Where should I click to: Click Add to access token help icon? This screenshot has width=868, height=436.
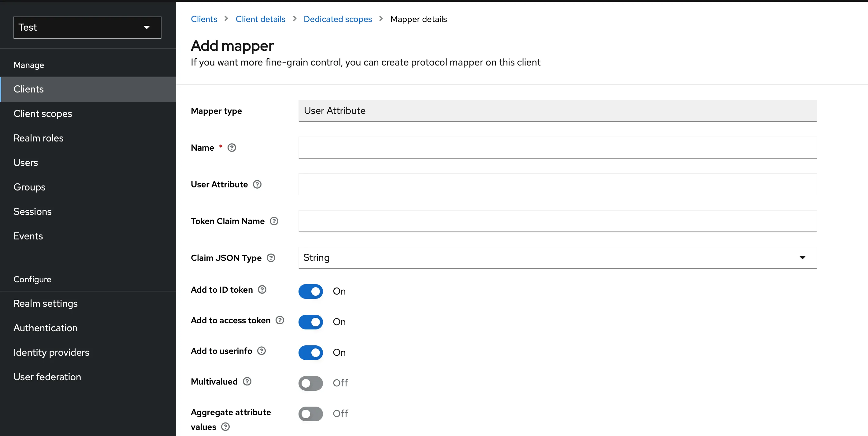tap(280, 320)
